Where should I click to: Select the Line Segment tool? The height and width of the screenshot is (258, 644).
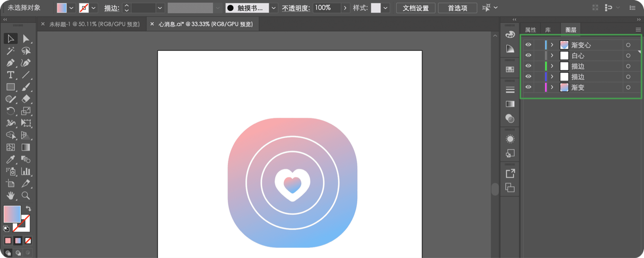click(26, 75)
